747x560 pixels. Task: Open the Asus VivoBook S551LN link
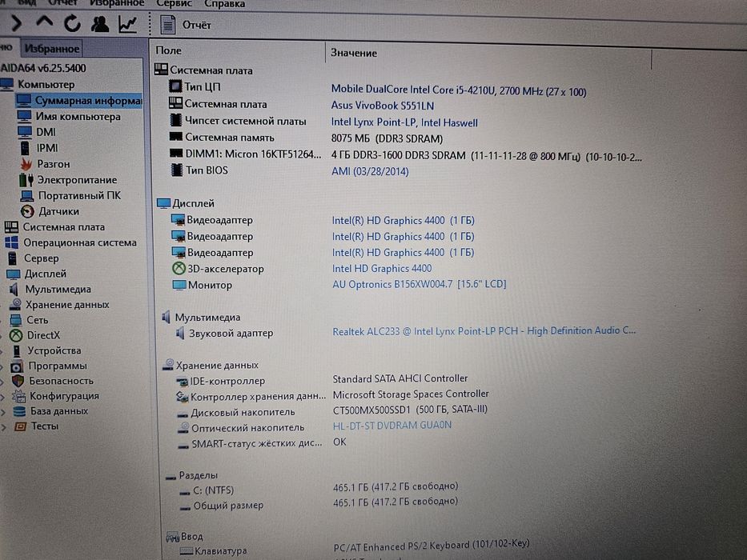[x=383, y=106]
